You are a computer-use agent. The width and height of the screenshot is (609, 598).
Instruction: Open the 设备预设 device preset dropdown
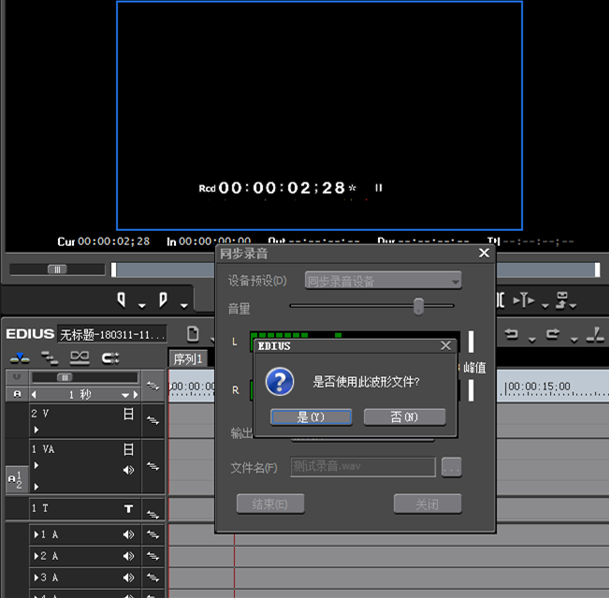pos(383,280)
